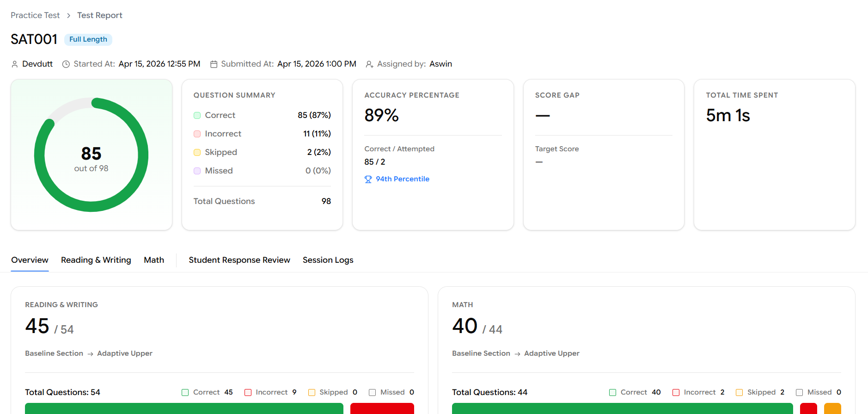The width and height of the screenshot is (868, 414).
Task: Open the Student Response Review tab
Action: [x=239, y=260]
